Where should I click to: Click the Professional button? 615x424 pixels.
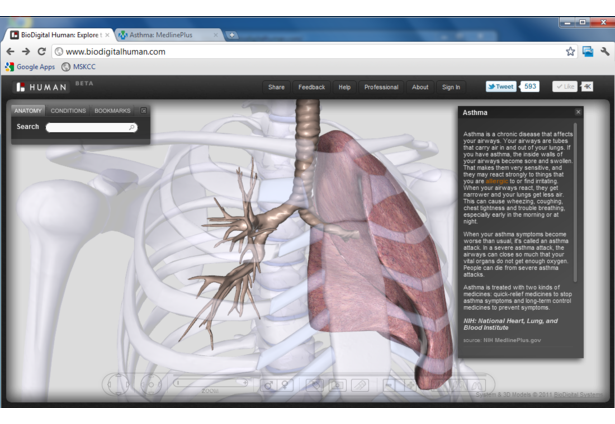point(381,87)
